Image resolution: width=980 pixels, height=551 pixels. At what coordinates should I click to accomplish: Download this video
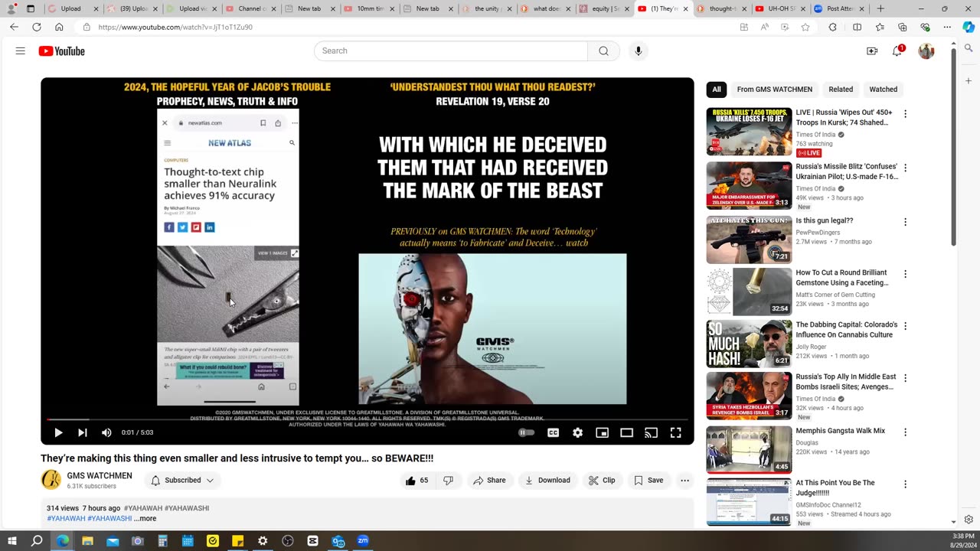pyautogui.click(x=547, y=481)
